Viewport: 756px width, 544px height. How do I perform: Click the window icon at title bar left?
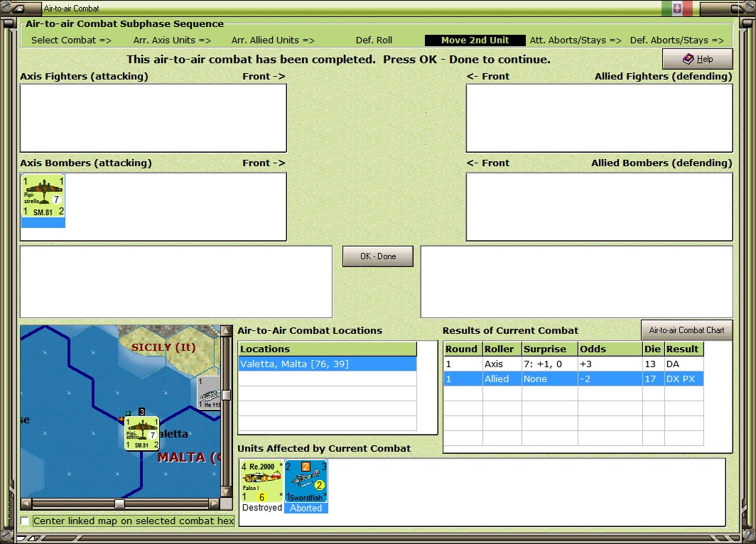point(18,9)
